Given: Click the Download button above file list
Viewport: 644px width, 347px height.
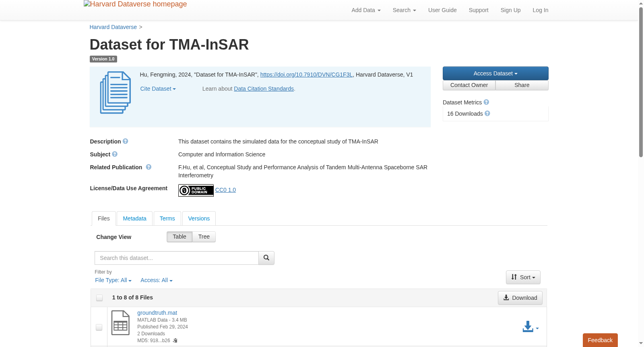Looking at the screenshot, I should 520,298.
